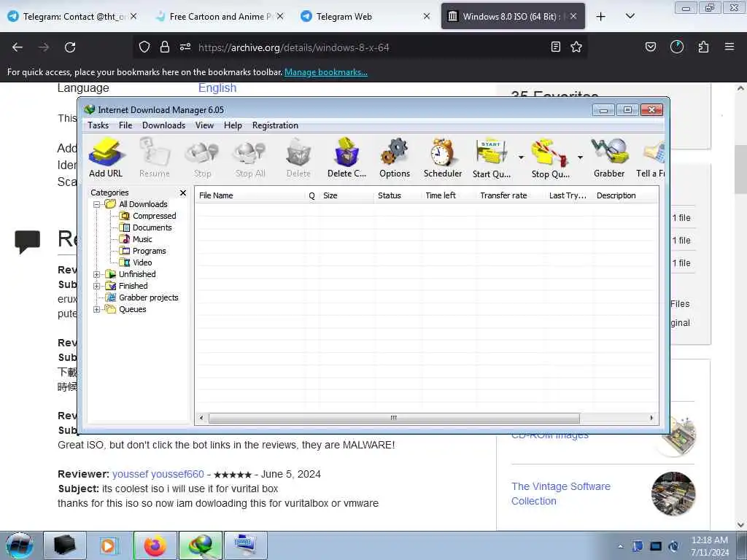Expand the Finished category node
The width and height of the screenshot is (747, 560).
[x=97, y=286]
